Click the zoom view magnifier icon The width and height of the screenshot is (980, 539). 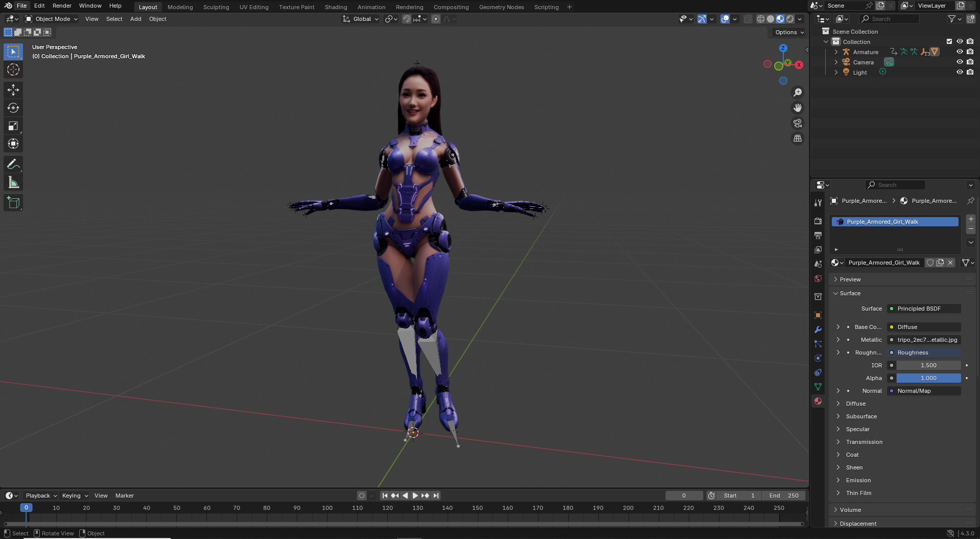point(797,92)
